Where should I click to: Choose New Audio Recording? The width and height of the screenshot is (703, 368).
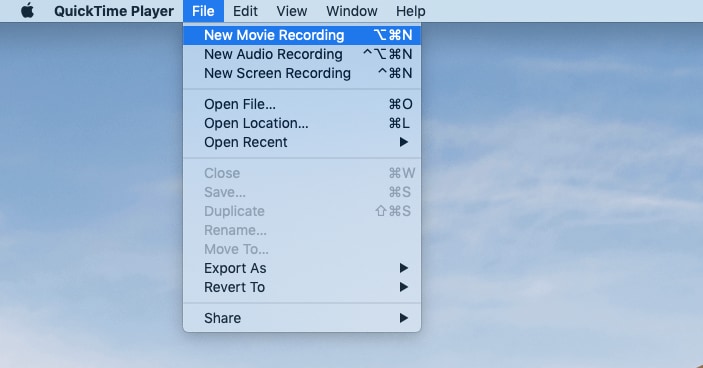pos(302,54)
